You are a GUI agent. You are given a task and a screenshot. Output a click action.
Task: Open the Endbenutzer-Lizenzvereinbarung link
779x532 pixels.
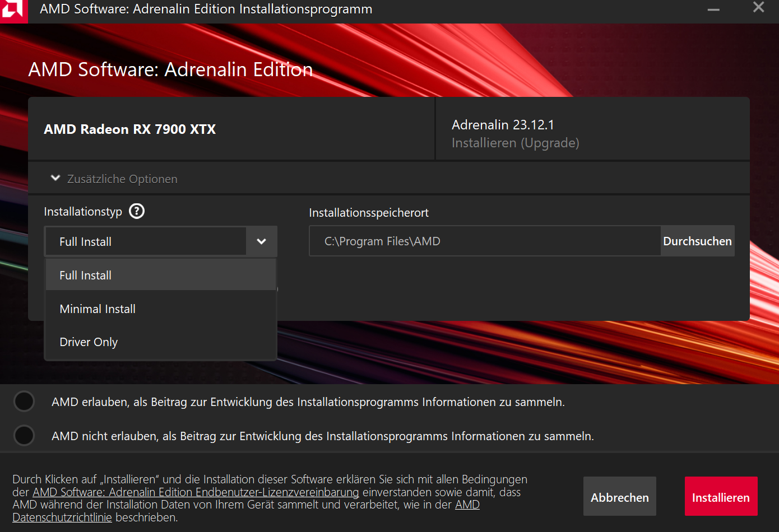195,492
